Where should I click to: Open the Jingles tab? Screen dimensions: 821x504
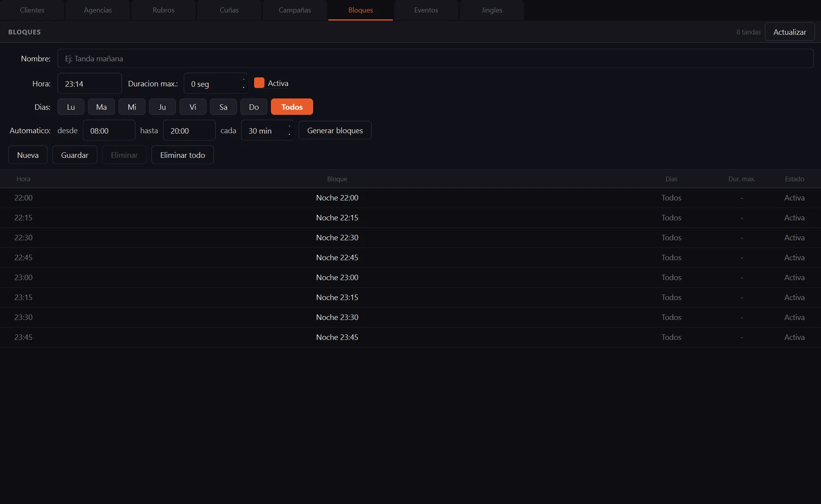(x=492, y=10)
